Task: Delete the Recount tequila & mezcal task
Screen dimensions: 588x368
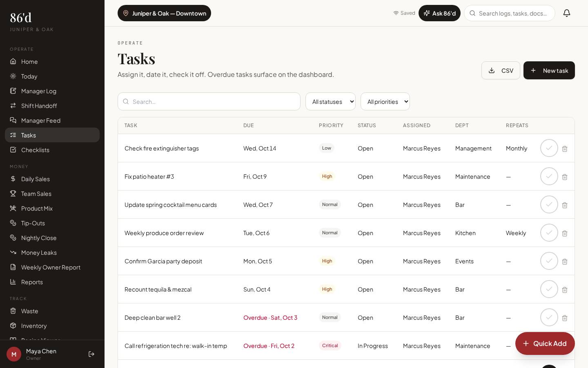Action: point(565,289)
